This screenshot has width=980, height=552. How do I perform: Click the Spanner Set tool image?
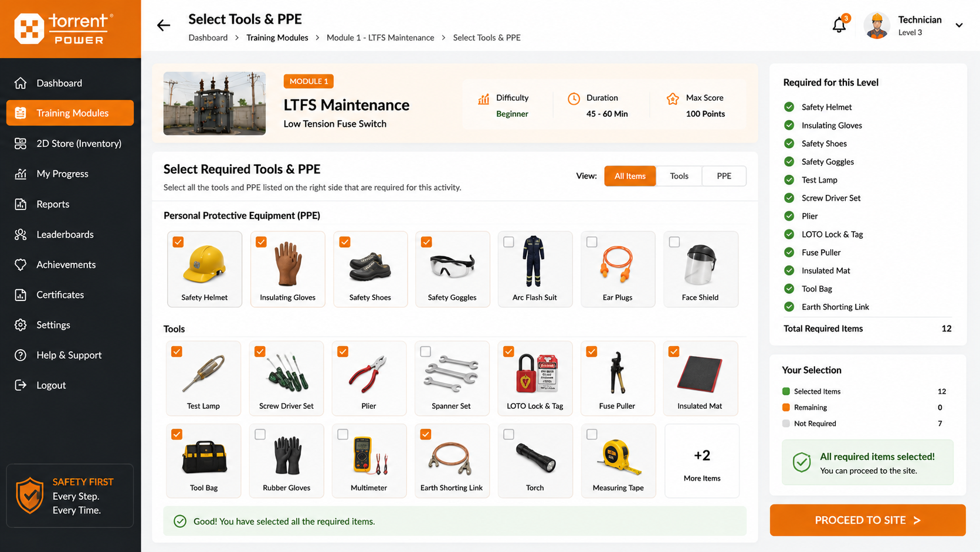451,373
